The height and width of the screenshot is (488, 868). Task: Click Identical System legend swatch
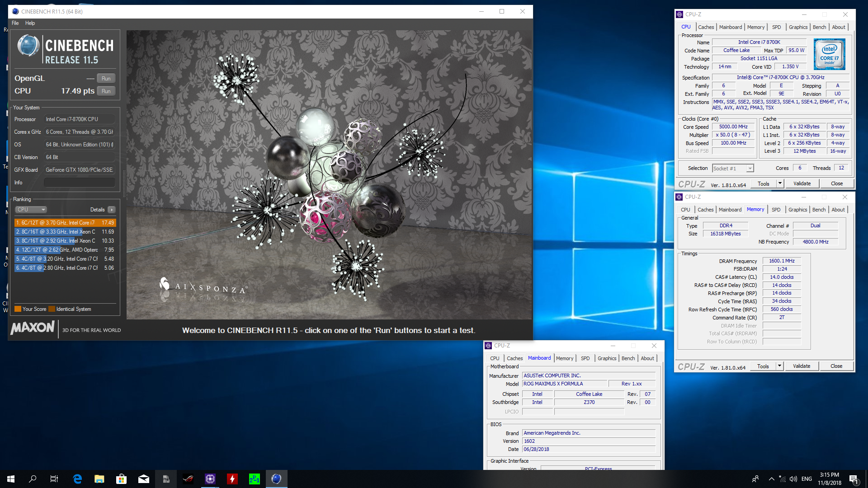pos(52,309)
